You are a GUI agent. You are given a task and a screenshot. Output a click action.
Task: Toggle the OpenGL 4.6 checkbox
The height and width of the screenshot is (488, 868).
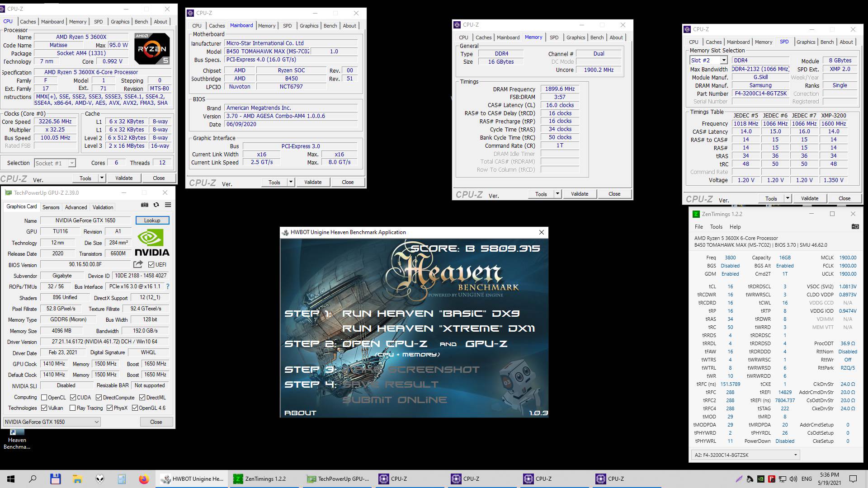coord(135,408)
